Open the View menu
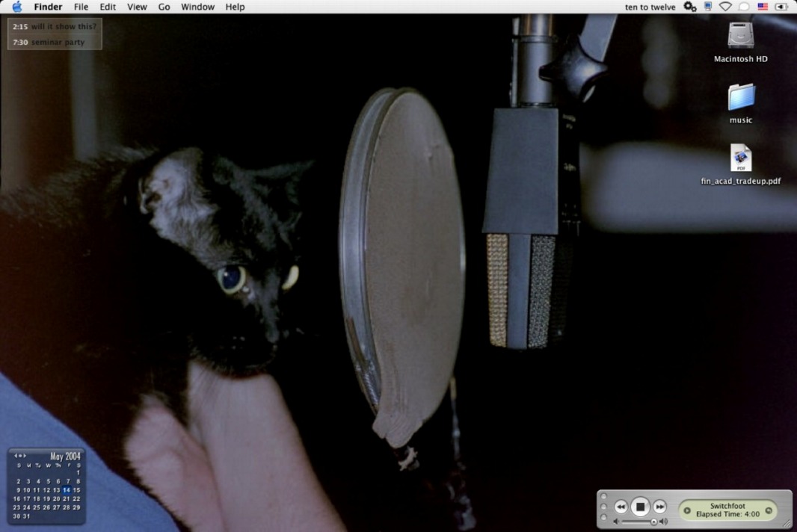The height and width of the screenshot is (532, 797). [137, 7]
